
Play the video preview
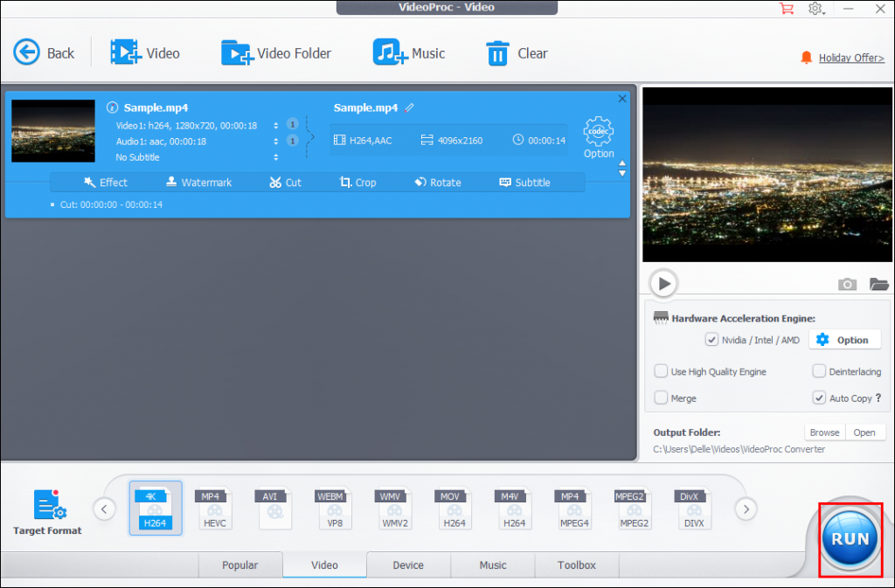[663, 282]
